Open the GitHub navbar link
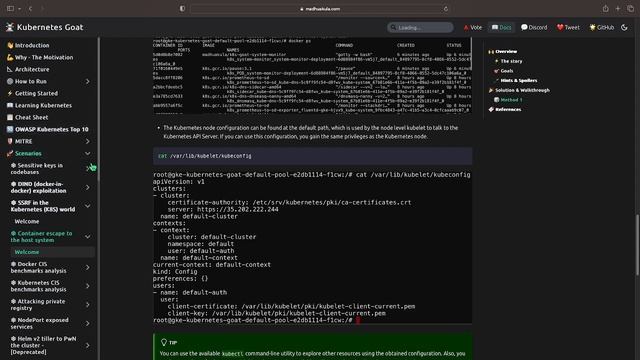 [602, 27]
